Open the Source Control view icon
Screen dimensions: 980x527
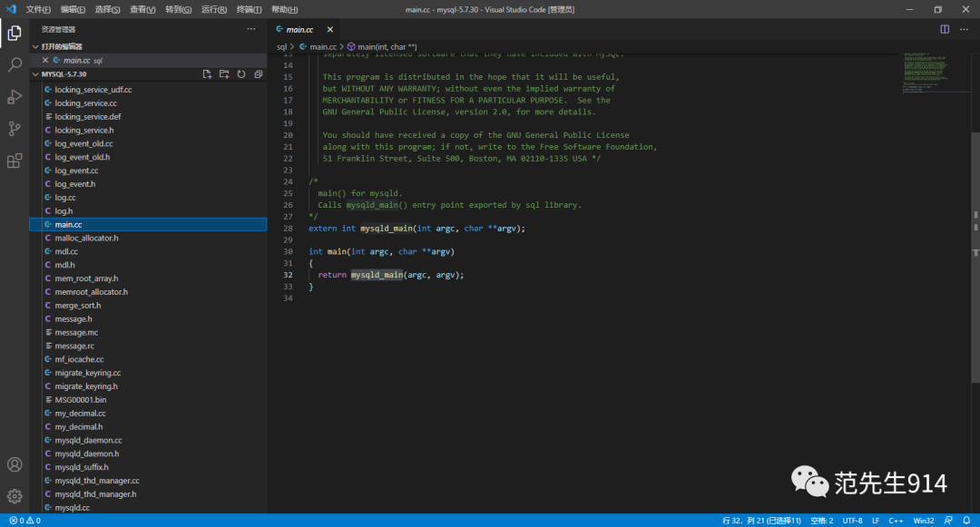pyautogui.click(x=15, y=129)
